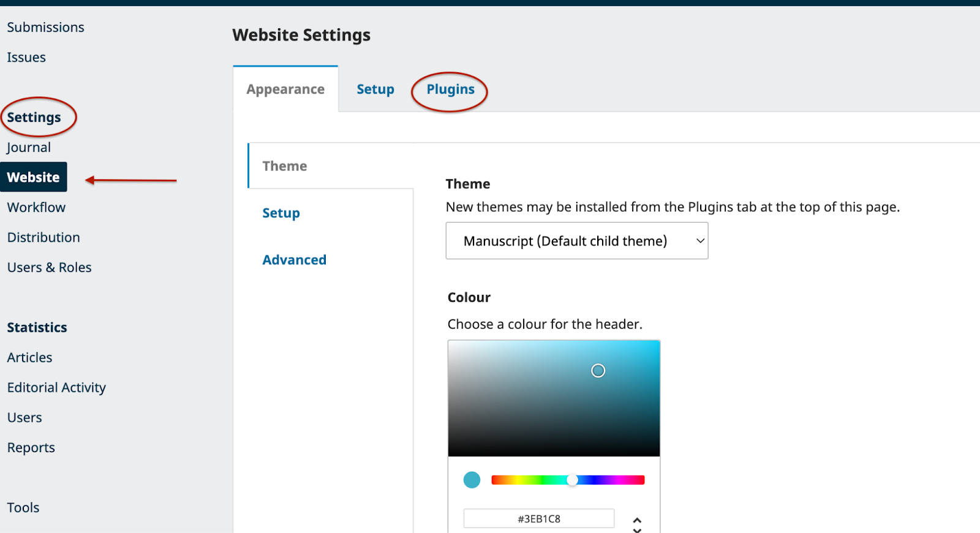Click the hex colour code input field
The width and height of the screenshot is (980, 533).
click(538, 518)
